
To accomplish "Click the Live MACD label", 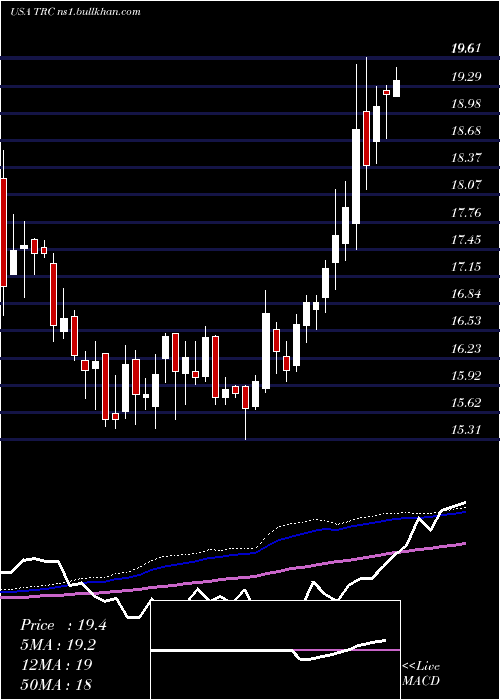I will [x=421, y=674].
